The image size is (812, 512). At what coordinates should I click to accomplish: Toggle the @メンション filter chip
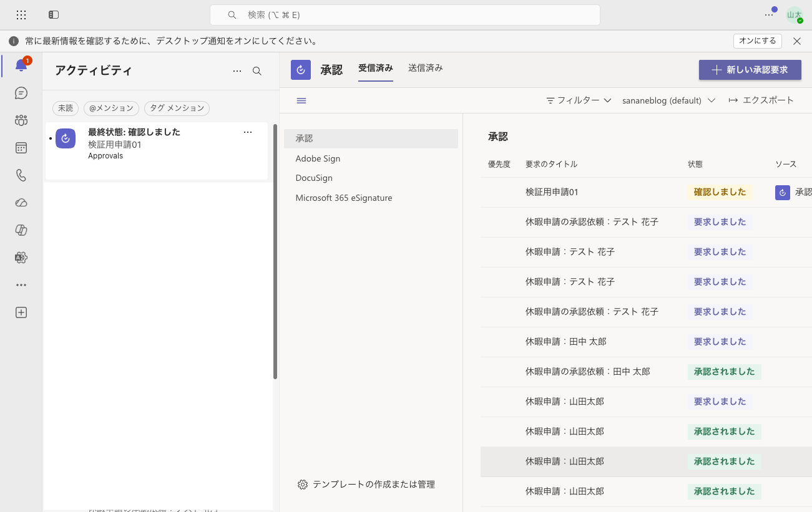coord(112,108)
